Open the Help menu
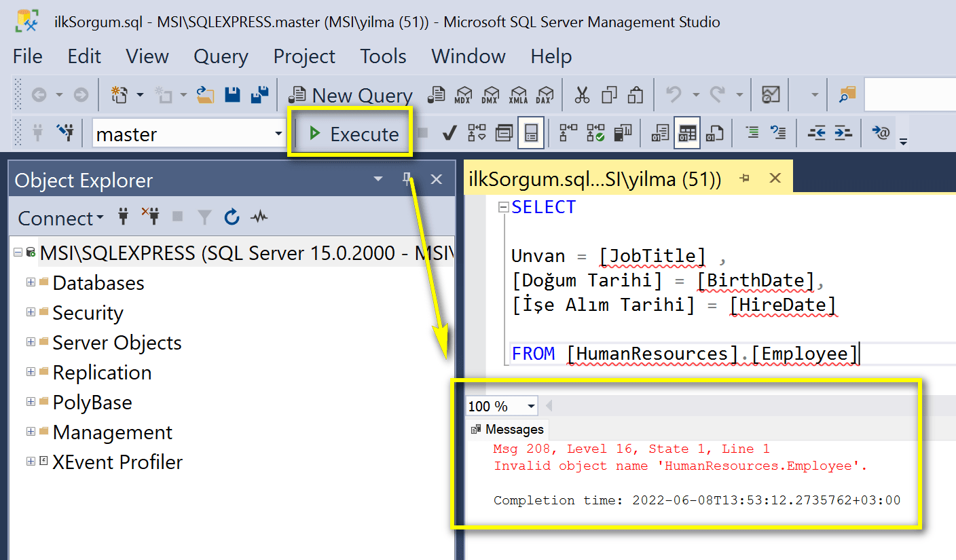 pos(551,56)
